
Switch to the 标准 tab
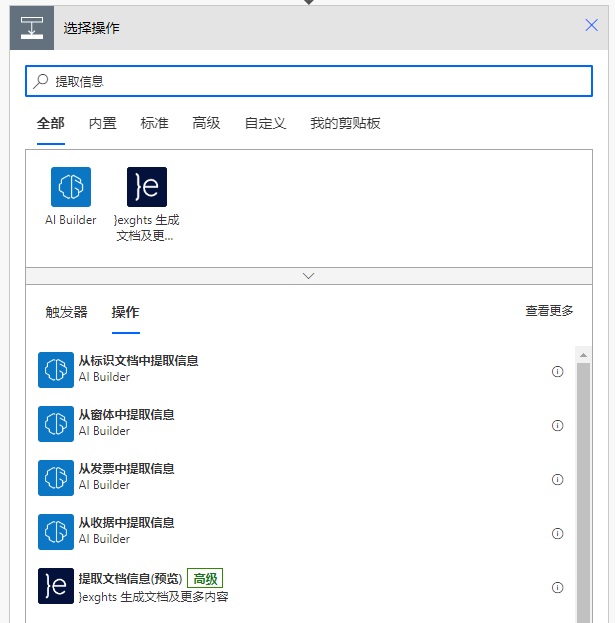pos(155,123)
